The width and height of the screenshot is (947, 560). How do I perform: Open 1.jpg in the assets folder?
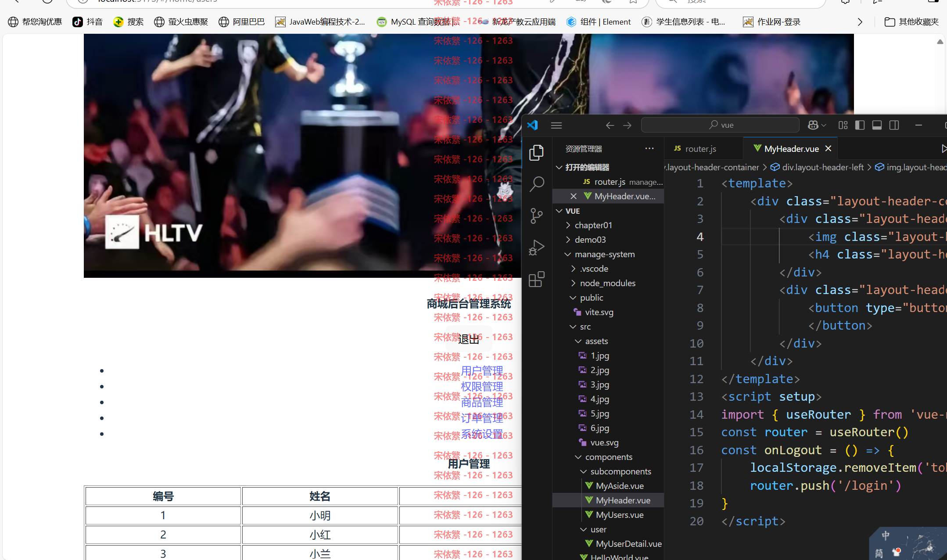599,355
